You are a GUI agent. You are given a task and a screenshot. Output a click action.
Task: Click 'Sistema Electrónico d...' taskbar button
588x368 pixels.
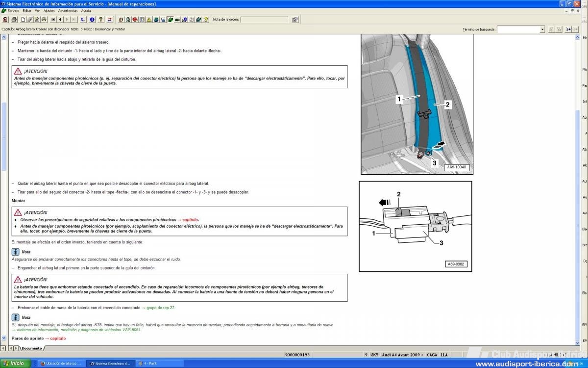(x=112, y=364)
